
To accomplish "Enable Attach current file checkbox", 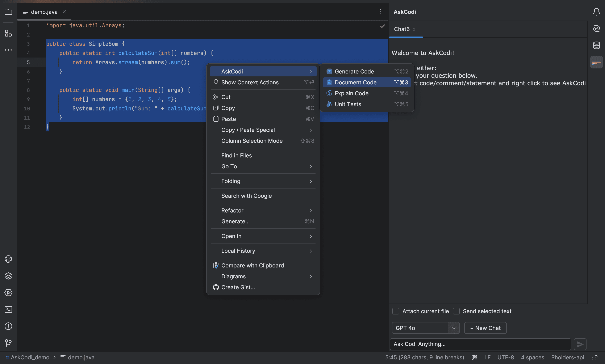I will 396,311.
